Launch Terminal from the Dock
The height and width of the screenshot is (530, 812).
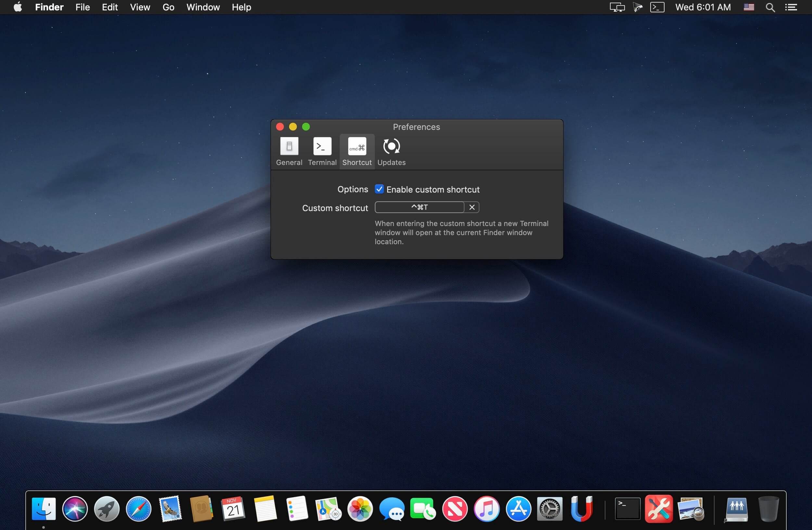tap(628, 508)
